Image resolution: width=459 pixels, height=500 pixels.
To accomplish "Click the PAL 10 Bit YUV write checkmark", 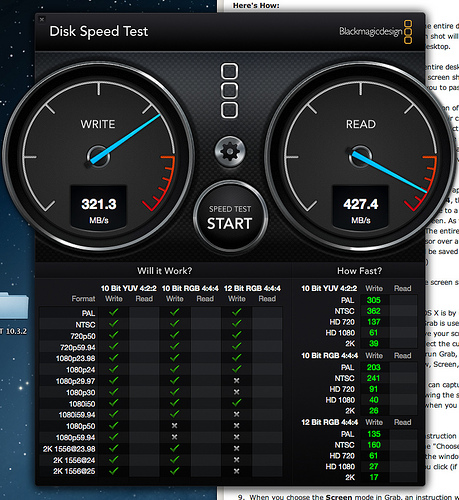I will click(x=114, y=312).
